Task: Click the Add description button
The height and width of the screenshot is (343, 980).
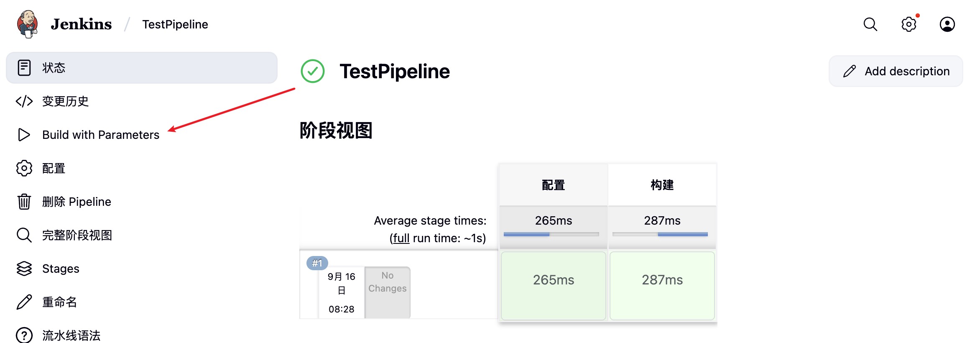Action: point(896,71)
